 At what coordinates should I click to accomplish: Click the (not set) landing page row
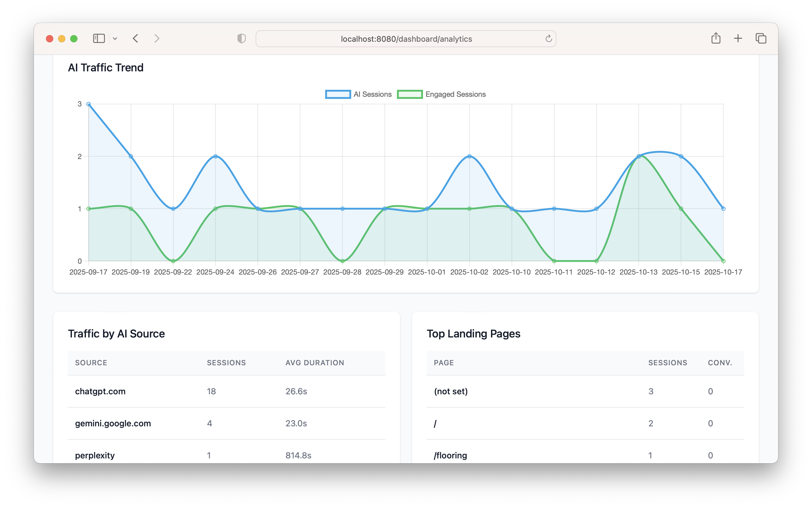[x=451, y=391]
